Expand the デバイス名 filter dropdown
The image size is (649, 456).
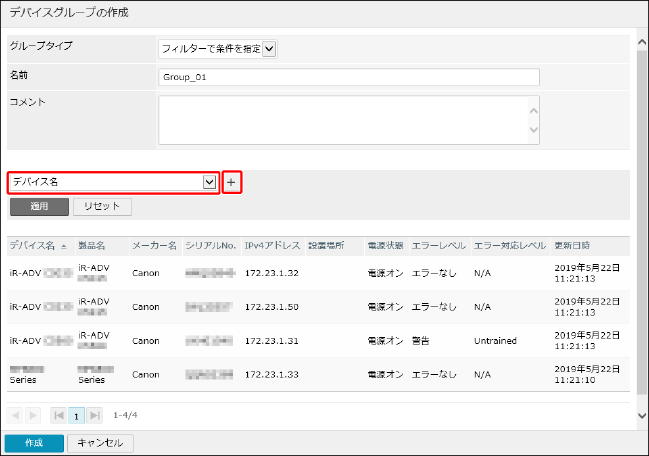pos(209,182)
